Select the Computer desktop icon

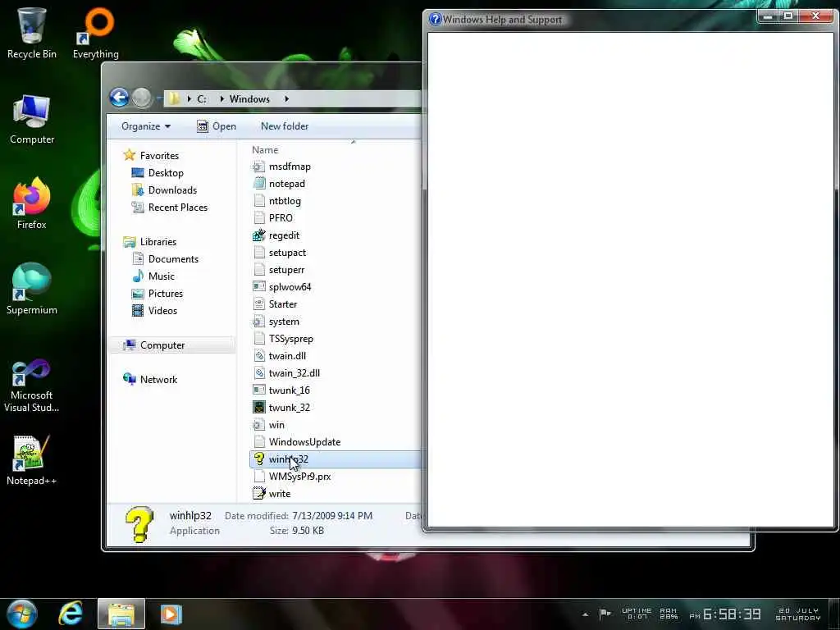click(32, 119)
